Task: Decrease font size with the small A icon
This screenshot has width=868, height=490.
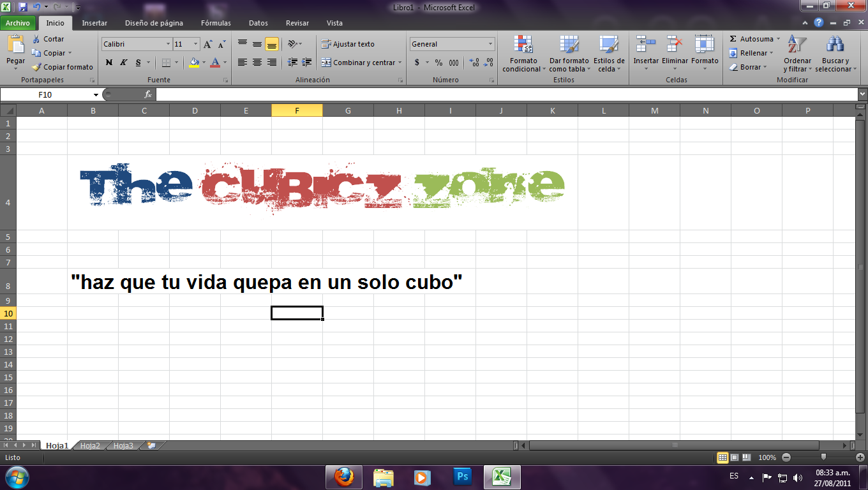Action: click(x=221, y=45)
